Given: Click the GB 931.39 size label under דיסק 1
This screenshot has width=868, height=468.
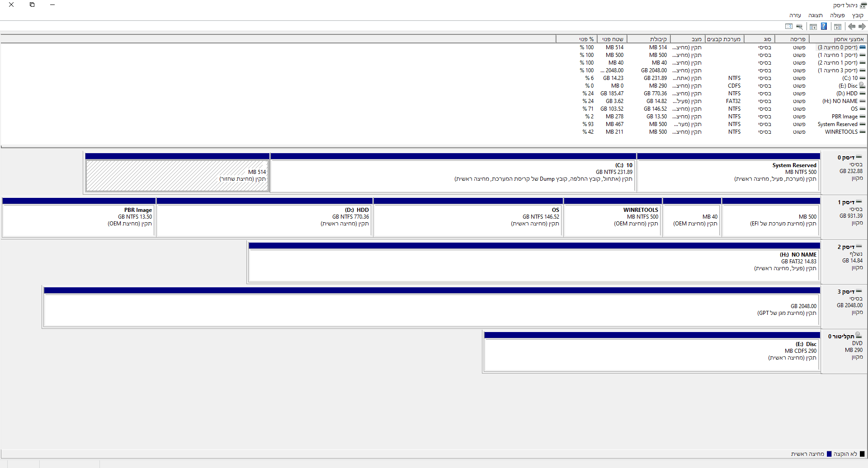Looking at the screenshot, I should 851,216.
